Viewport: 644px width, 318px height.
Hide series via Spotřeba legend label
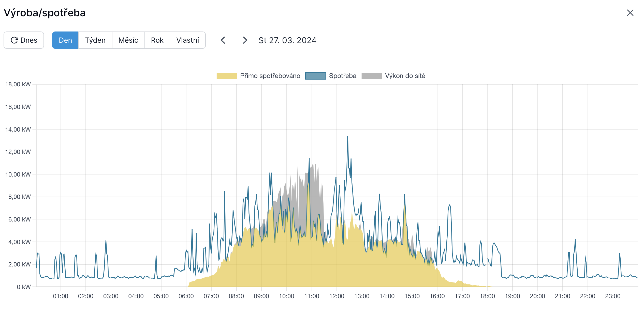pos(343,76)
